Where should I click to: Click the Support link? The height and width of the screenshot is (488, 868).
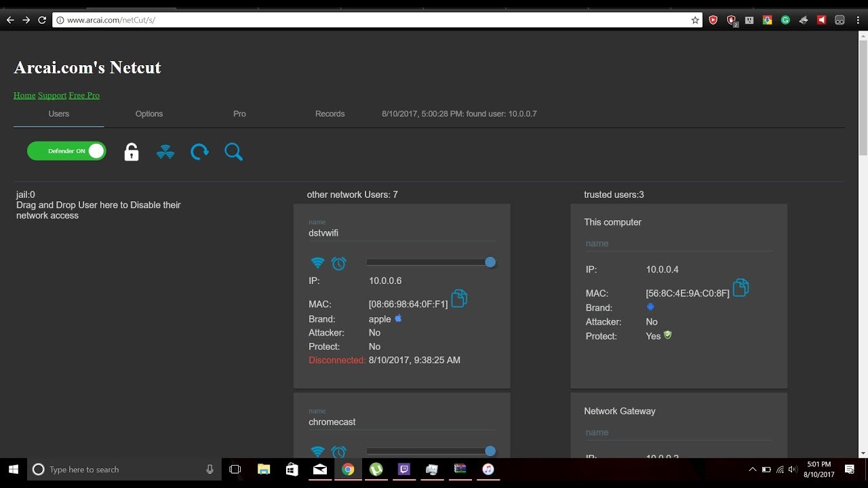coord(52,96)
